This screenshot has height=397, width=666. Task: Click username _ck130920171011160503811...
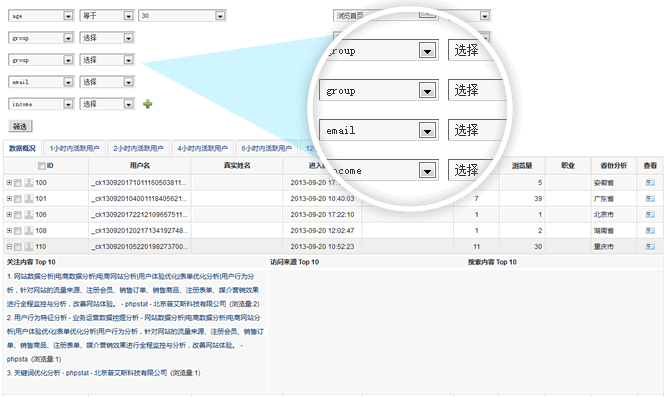139,183
